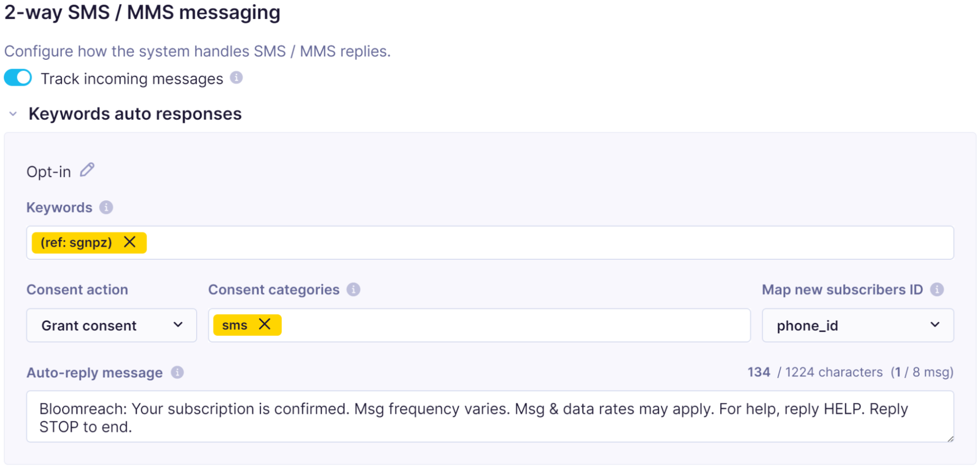980x468 pixels.
Task: Click info icon beside Track incoming messages
Action: point(236,77)
